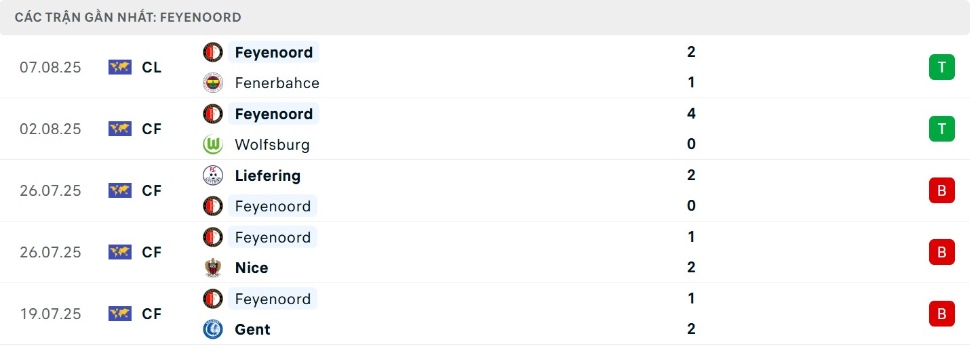This screenshot has width=980, height=357.
Task: Click the Wolfsburg club logo
Action: [x=213, y=144]
